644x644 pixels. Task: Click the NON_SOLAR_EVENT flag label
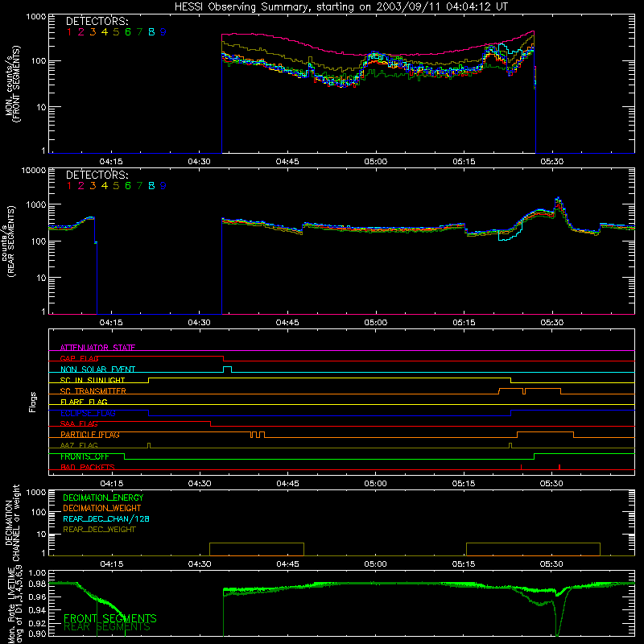(97, 369)
